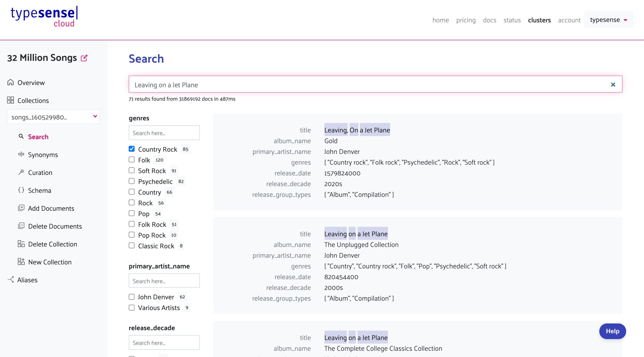Expand the typesense account dropdown
The height and width of the screenshot is (357, 644).
609,20
